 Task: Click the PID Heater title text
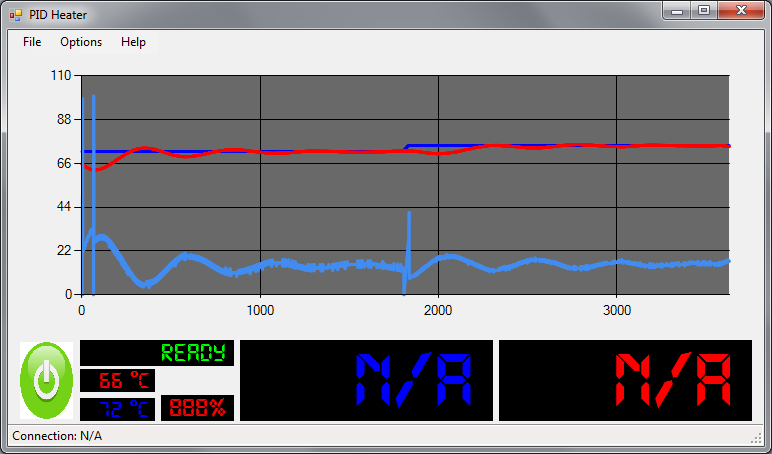pos(58,15)
